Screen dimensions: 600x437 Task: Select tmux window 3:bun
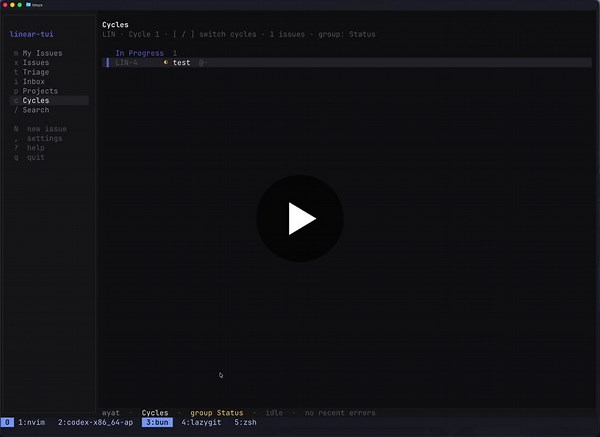pos(157,422)
